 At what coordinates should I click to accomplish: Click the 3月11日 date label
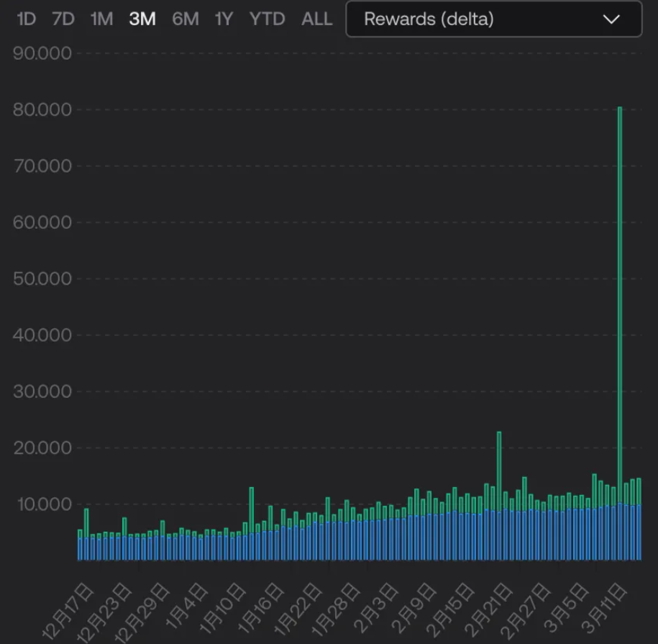[603, 607]
